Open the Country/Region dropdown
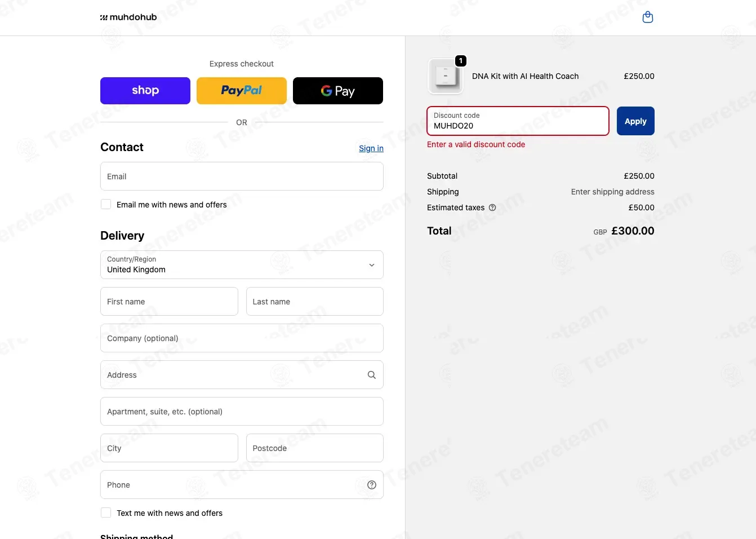 pyautogui.click(x=242, y=265)
